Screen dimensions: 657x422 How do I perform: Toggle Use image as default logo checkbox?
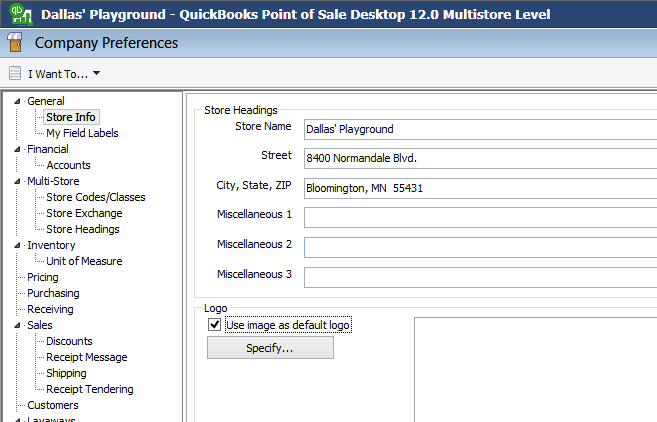(x=215, y=324)
